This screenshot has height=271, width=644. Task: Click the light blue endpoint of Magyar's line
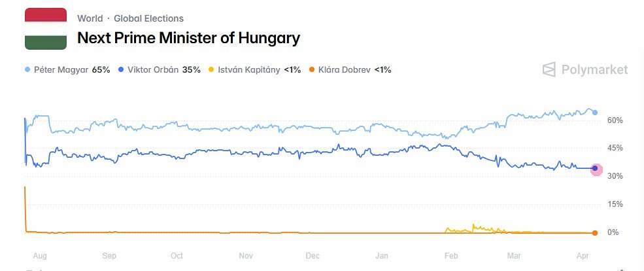[595, 113]
